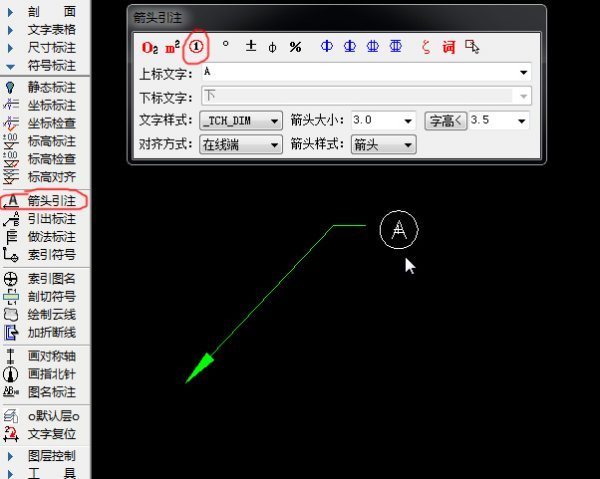Screen dimensions: 600x479
Task: Open the 文字样式 _TCH_DIM dropdown
Action: pos(241,120)
